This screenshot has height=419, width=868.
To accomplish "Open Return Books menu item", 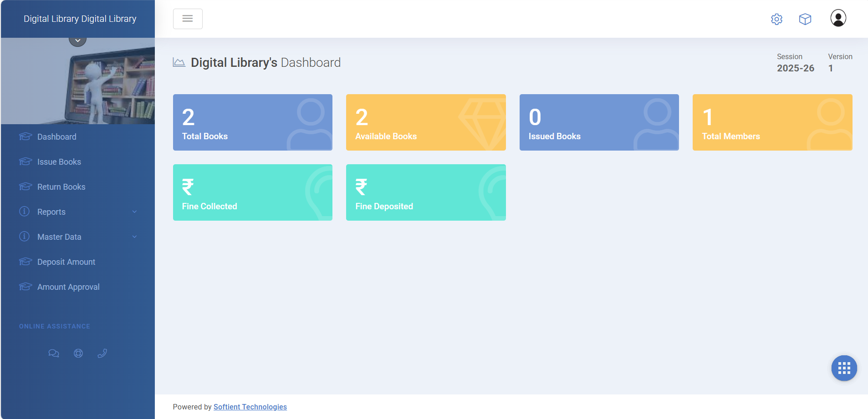I will tap(61, 187).
